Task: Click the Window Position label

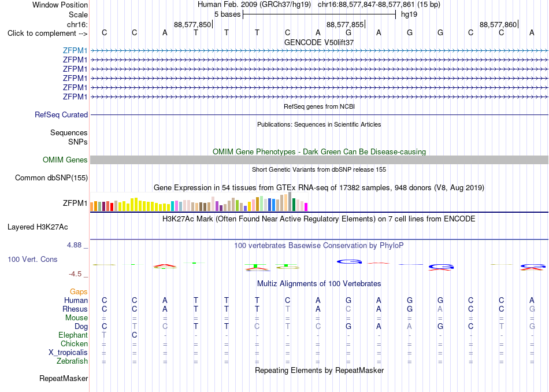Action: 60,5
